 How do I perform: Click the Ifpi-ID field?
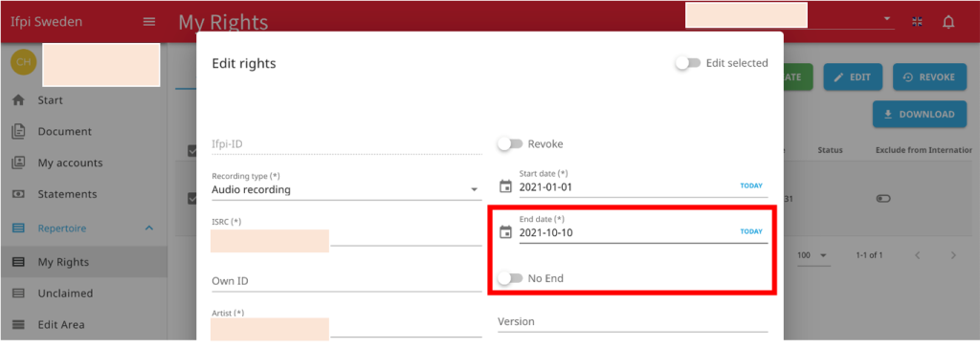(346, 144)
